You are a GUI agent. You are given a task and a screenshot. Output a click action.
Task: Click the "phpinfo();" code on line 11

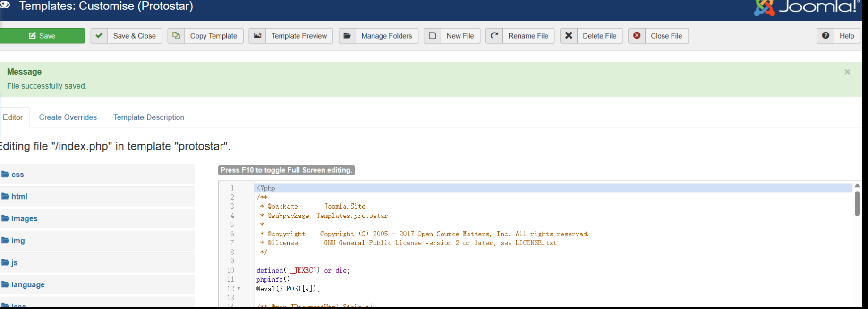pyautogui.click(x=275, y=280)
